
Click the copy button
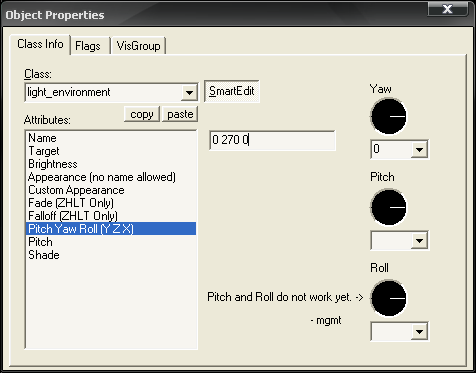point(142,114)
